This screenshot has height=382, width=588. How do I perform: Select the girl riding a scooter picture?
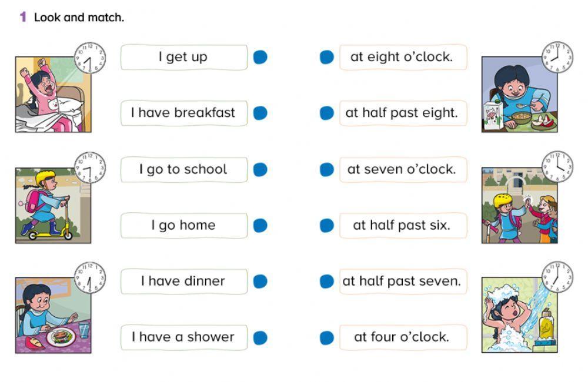[53, 205]
